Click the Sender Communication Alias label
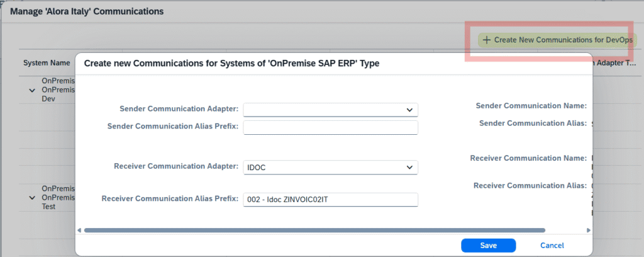The width and height of the screenshot is (644, 257). 533,123
